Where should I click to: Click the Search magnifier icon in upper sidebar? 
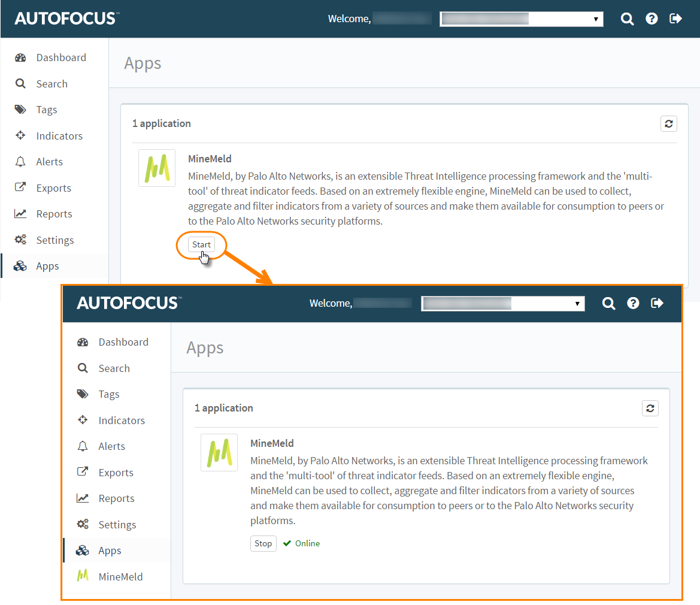20,83
